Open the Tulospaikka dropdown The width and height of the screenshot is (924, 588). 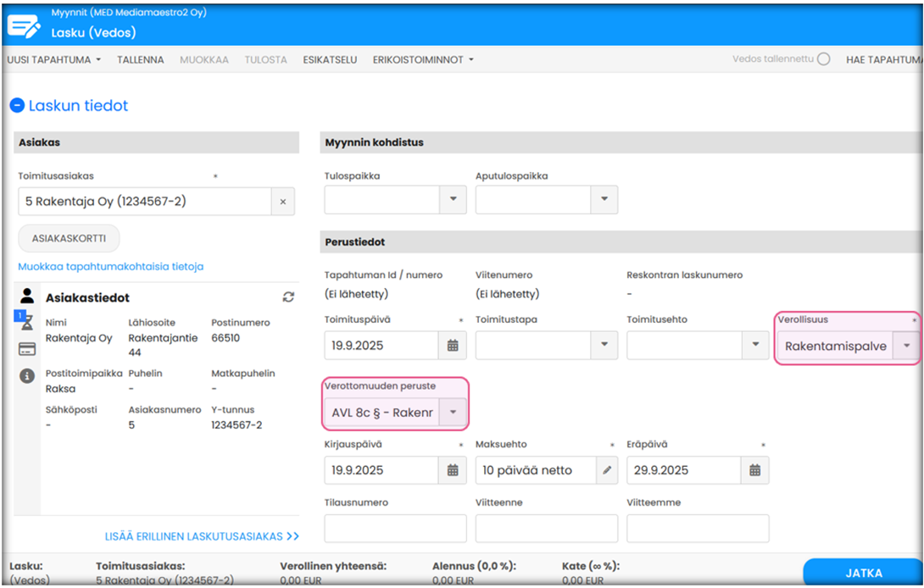tap(453, 199)
